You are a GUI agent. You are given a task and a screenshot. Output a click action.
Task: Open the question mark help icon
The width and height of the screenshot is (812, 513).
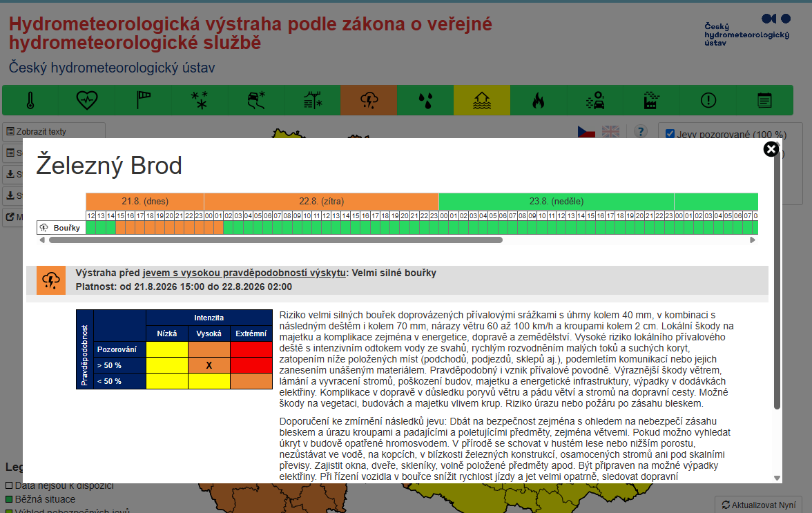(641, 131)
